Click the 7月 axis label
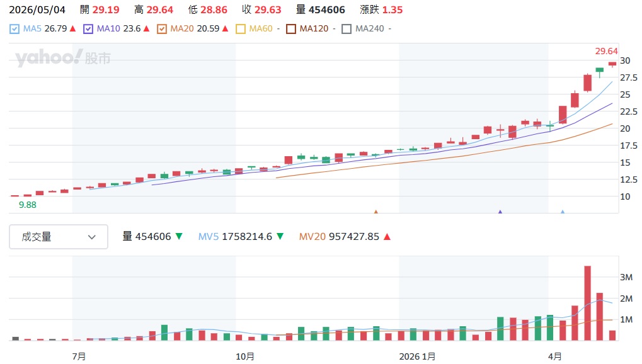Screen dimensions: 642x364 (x=79, y=356)
